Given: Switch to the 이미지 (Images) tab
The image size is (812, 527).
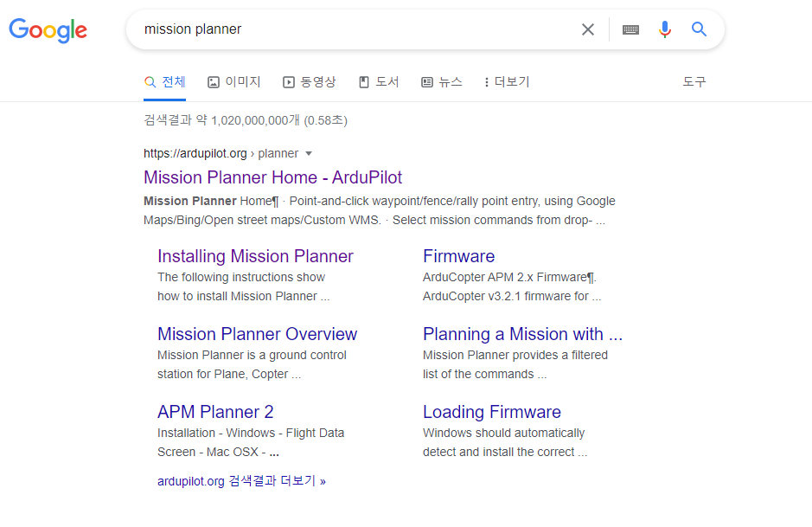Looking at the screenshot, I should [x=234, y=82].
